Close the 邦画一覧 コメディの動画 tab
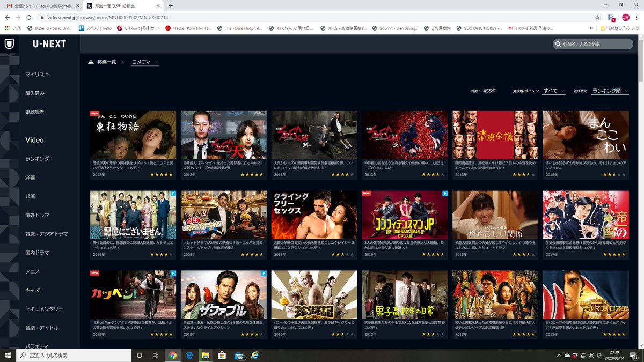 [159, 6]
